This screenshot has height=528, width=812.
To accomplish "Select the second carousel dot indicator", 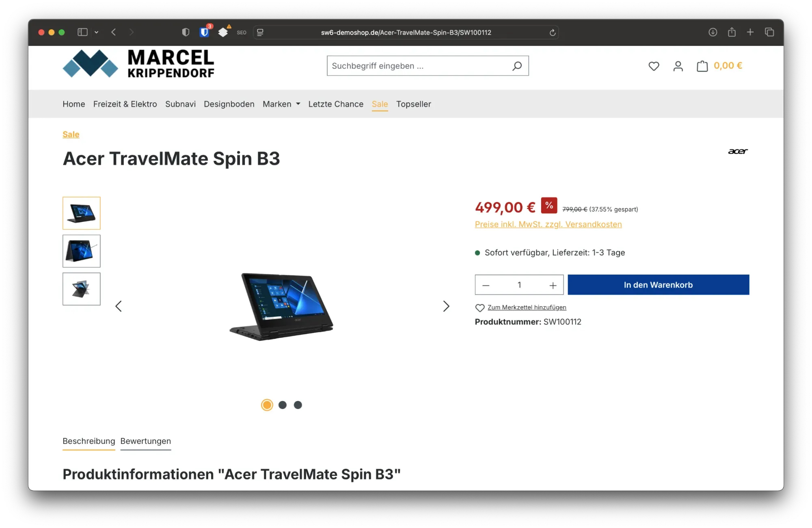I will click(283, 405).
